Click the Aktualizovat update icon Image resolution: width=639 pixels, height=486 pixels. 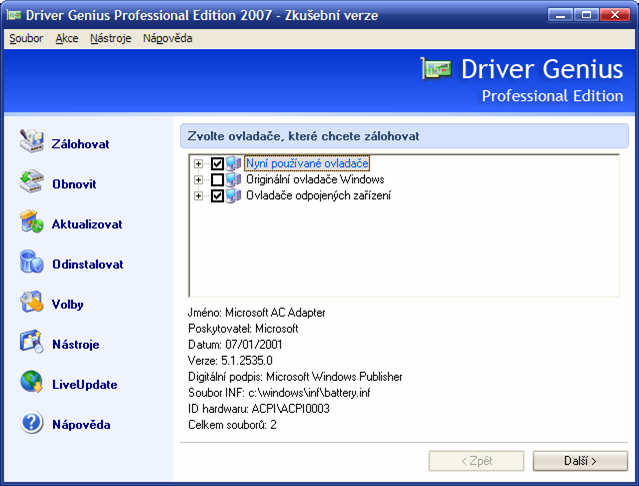(x=31, y=221)
